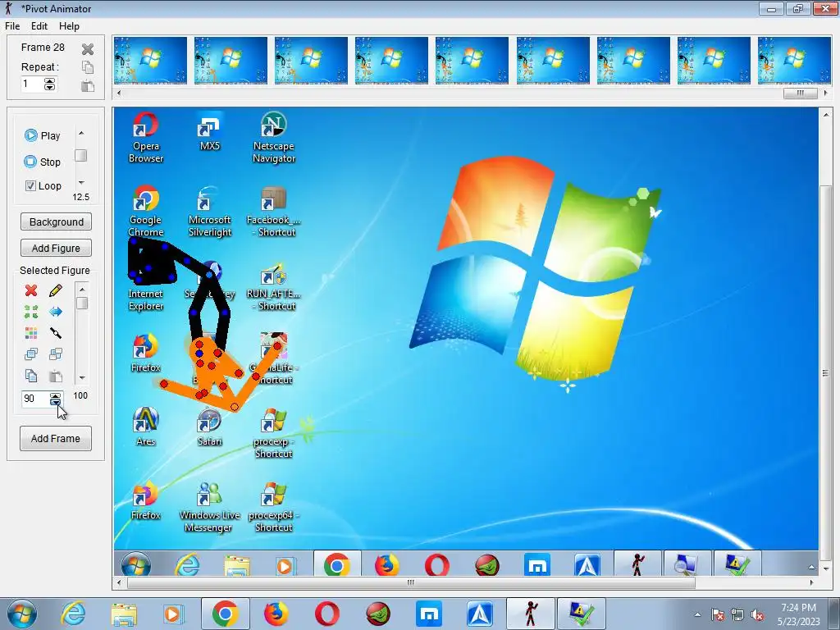Viewport: 840px width, 630px height.
Task: Open Windows Media Player from the taskbar
Action: click(x=173, y=614)
